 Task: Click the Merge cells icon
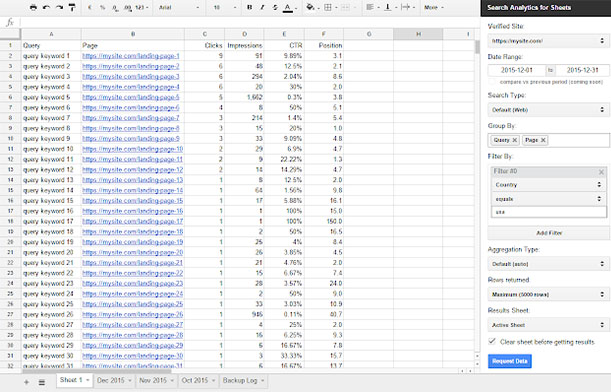[x=345, y=7]
